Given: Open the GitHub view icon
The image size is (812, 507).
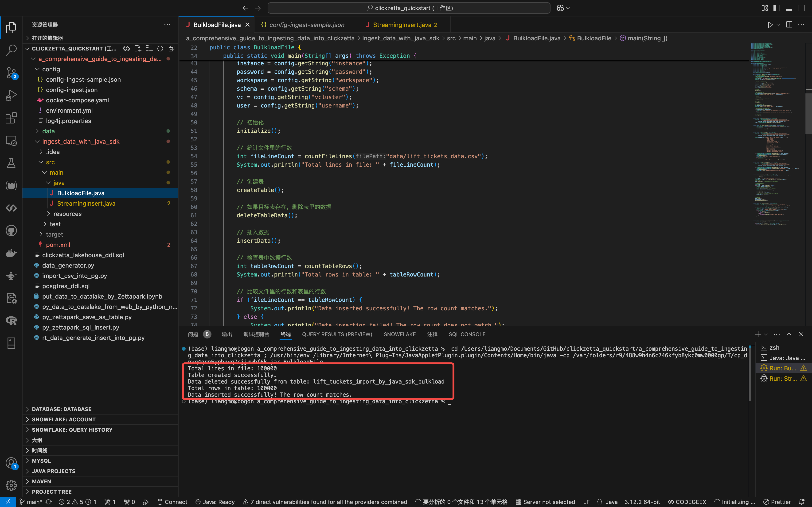Looking at the screenshot, I should [11, 231].
